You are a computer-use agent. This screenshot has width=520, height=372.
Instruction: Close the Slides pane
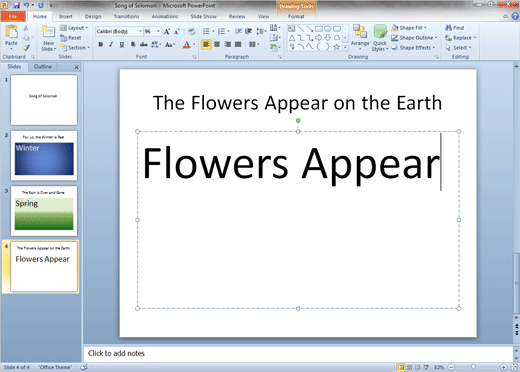76,67
